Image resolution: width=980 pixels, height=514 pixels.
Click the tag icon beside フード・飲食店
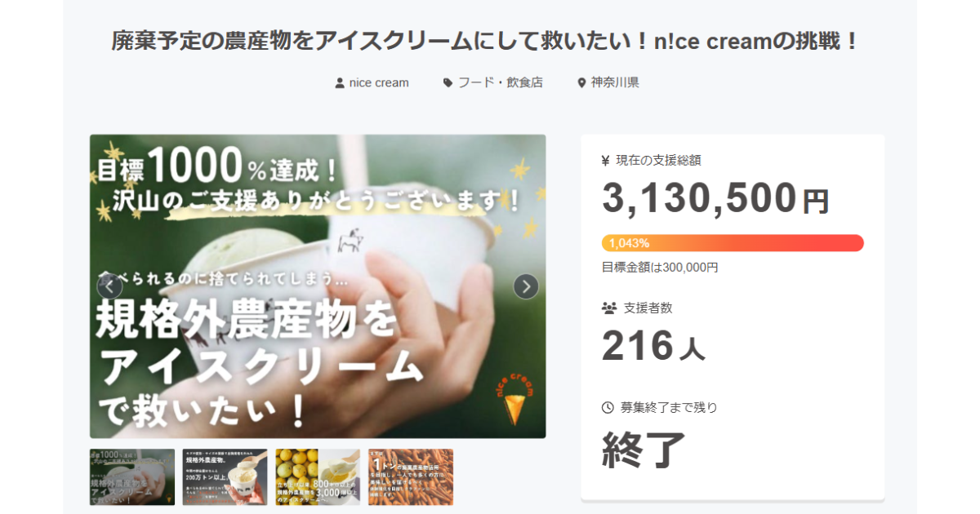click(x=448, y=83)
